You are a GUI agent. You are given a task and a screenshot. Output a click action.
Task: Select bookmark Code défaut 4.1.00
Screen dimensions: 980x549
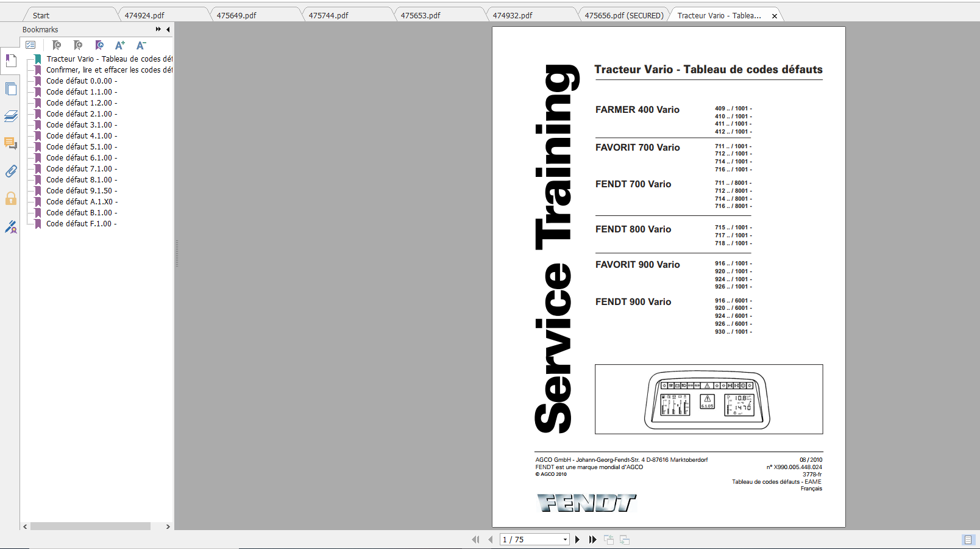[x=82, y=136]
